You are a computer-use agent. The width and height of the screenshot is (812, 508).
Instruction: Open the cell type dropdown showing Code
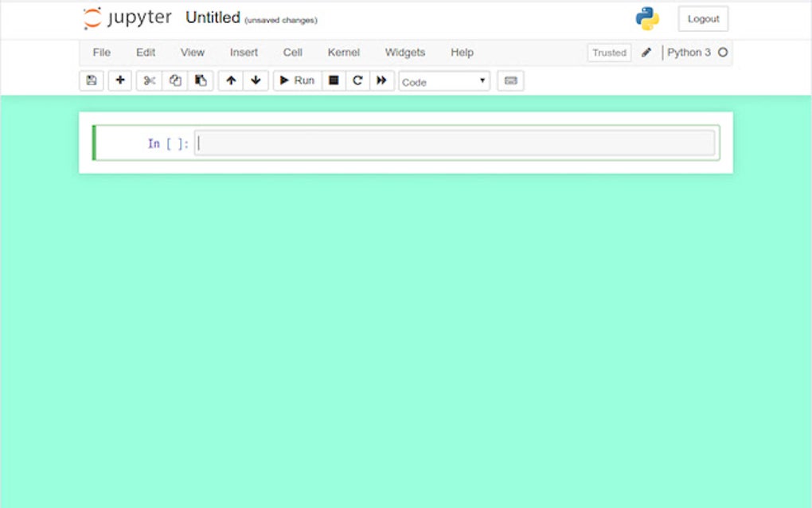(x=443, y=81)
